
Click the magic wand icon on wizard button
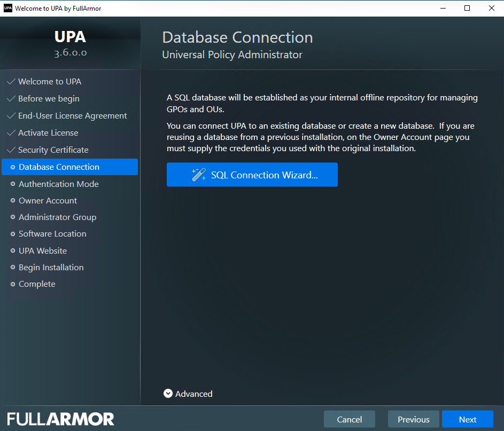click(x=199, y=175)
